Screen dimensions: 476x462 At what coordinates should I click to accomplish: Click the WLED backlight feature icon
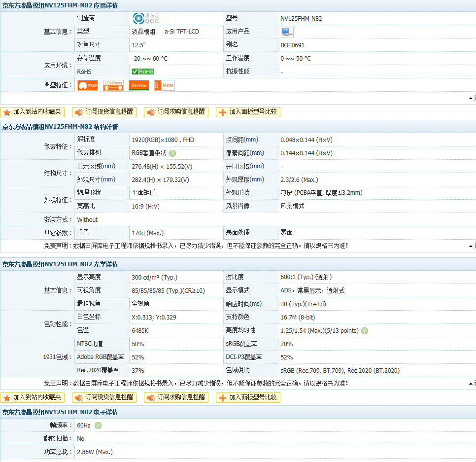click(88, 85)
